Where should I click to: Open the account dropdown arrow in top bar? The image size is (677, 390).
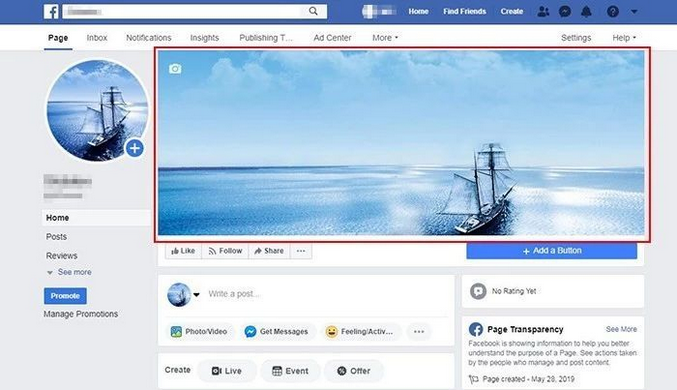[x=634, y=12]
